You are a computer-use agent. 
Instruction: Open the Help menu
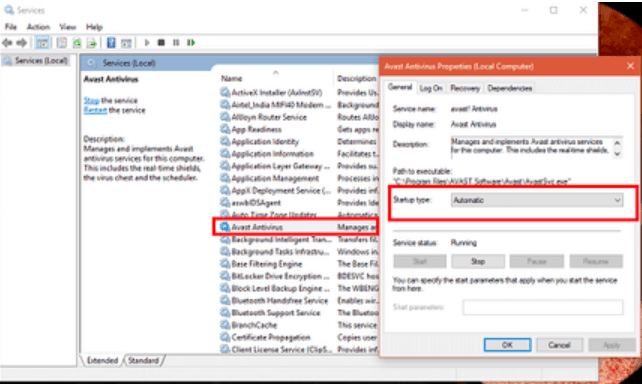pyautogui.click(x=94, y=27)
